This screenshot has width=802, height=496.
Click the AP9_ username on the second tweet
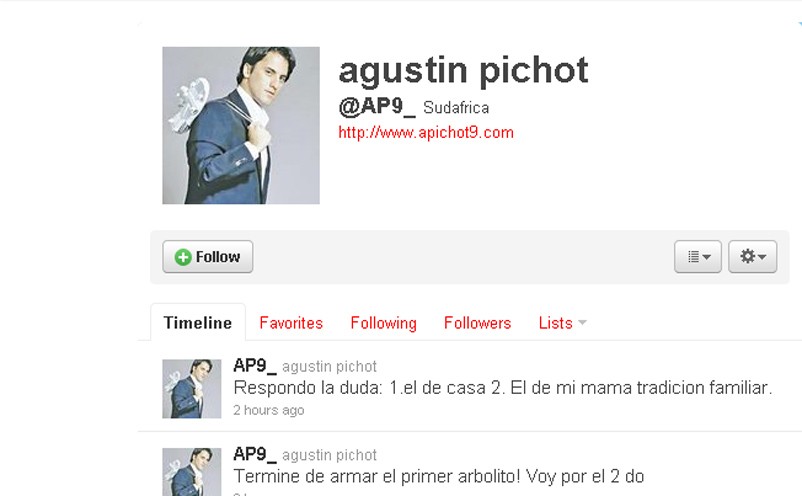(254, 454)
